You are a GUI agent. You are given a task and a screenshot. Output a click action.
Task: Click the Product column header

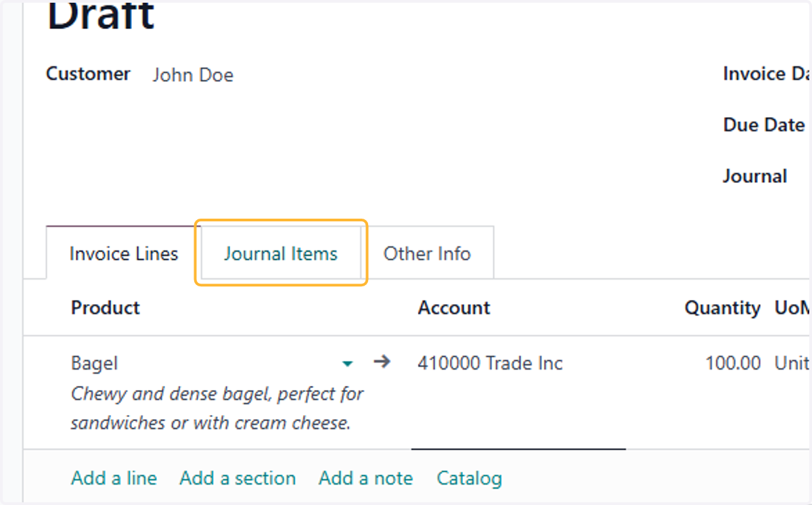(106, 307)
